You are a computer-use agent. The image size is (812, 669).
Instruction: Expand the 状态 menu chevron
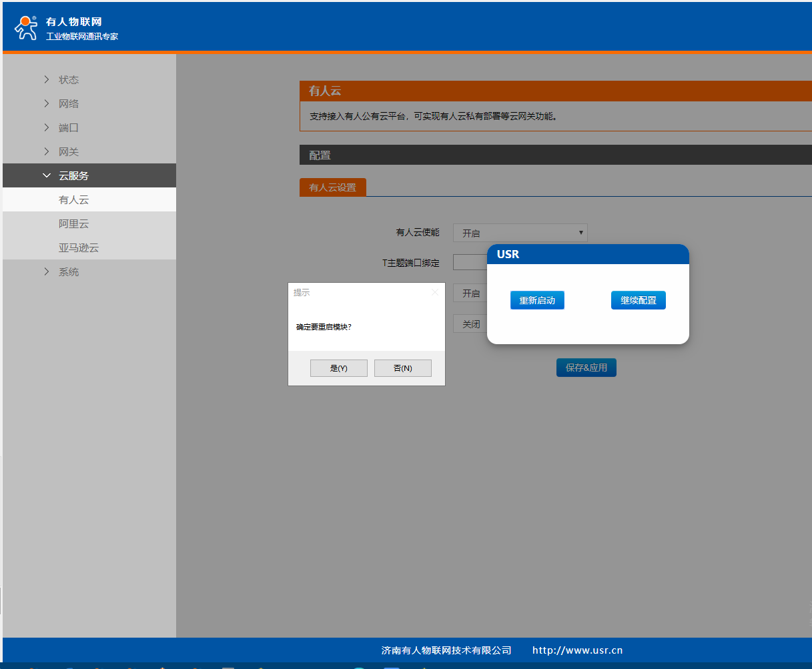(x=46, y=80)
